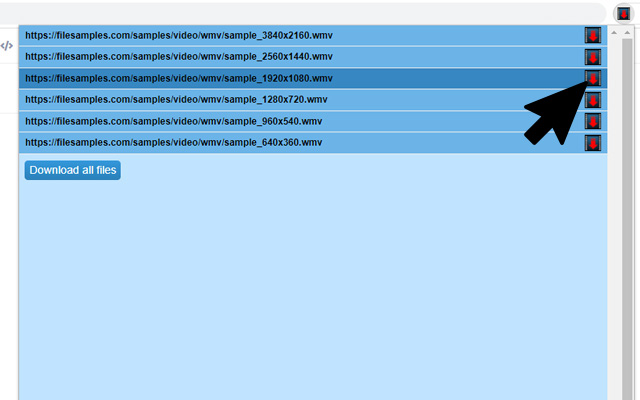Click the page scrollbar up arrow at far right
This screenshot has height=400, width=640.
627,33
